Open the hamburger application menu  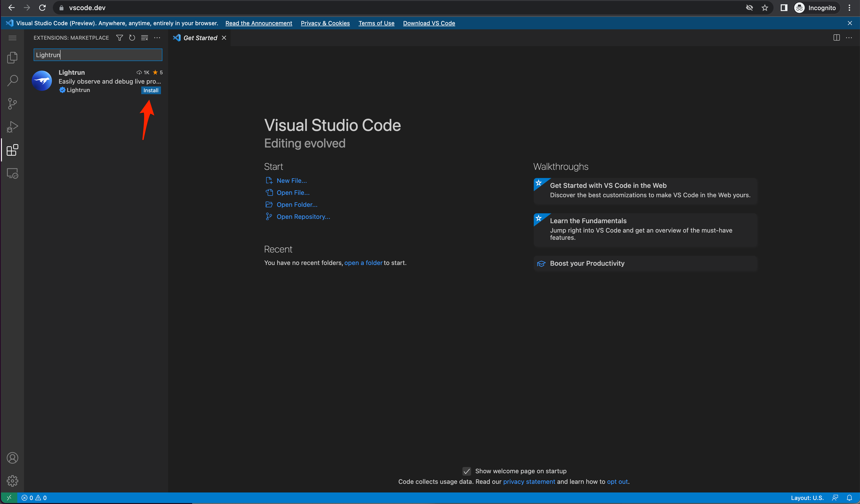[x=12, y=38]
